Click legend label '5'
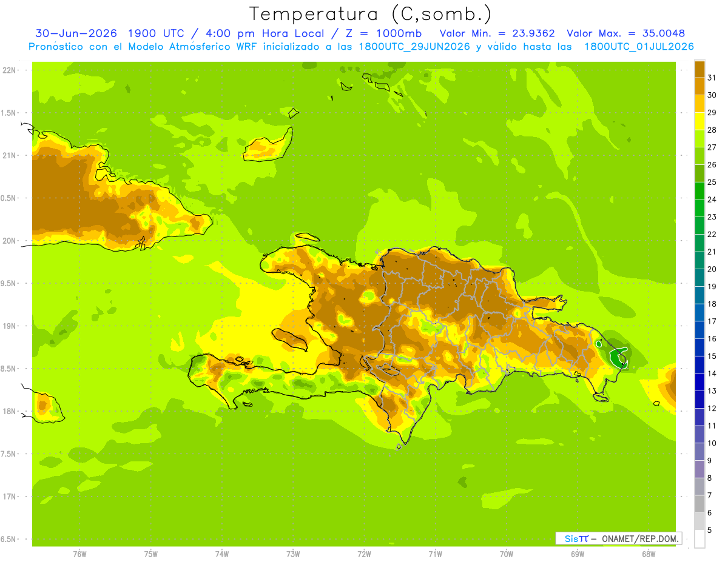This screenshot has height=562, width=728. (x=710, y=530)
